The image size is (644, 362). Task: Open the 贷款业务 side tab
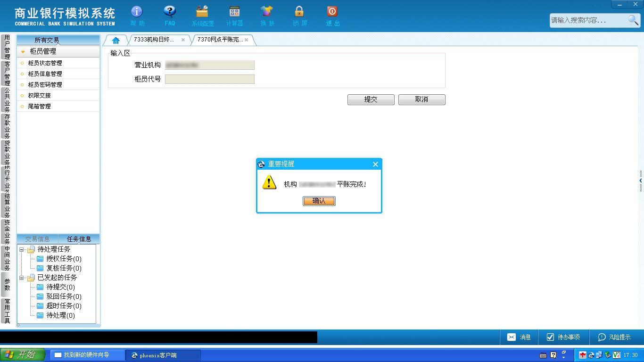pos(7,153)
